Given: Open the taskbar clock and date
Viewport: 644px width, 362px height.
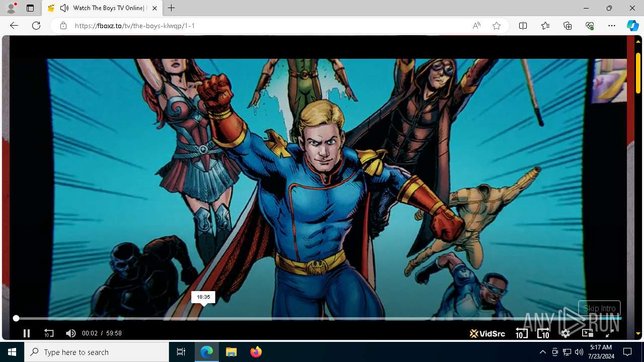Looking at the screenshot, I should (601, 352).
